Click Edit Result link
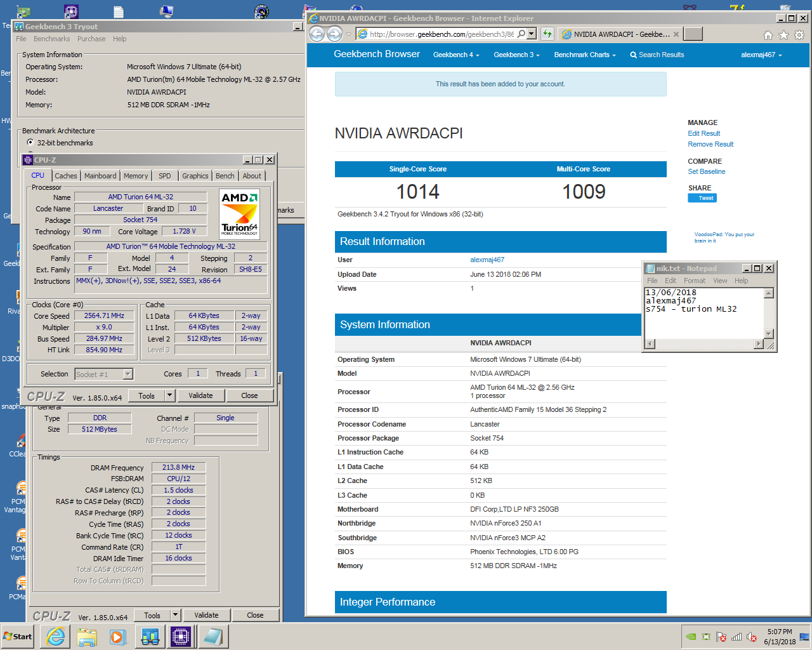 [704, 133]
